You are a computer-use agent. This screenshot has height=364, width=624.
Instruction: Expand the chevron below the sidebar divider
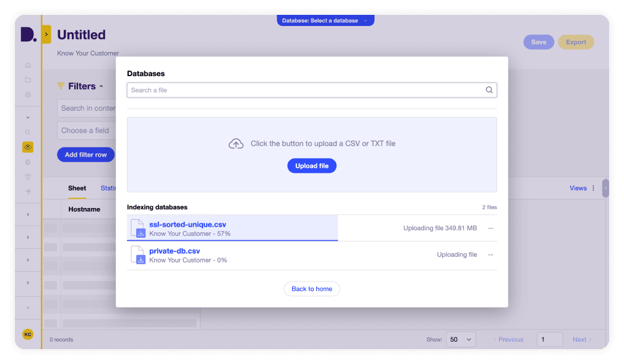coord(28,116)
